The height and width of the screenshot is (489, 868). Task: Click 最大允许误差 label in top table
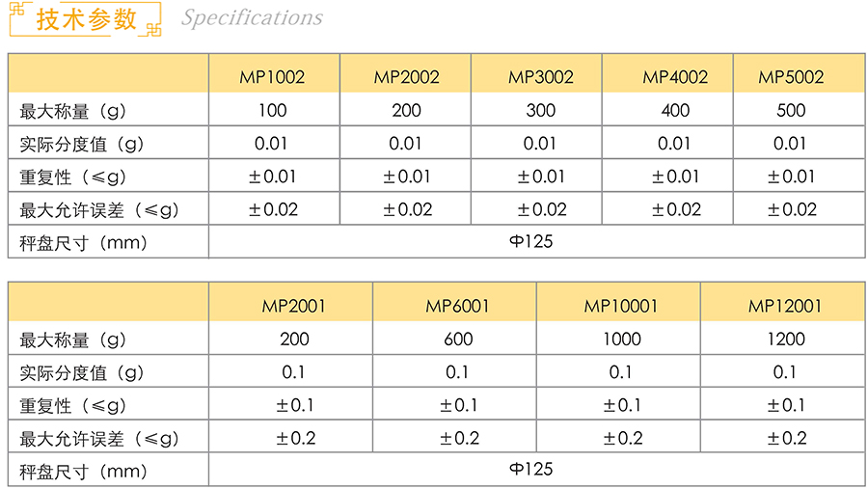(99, 210)
